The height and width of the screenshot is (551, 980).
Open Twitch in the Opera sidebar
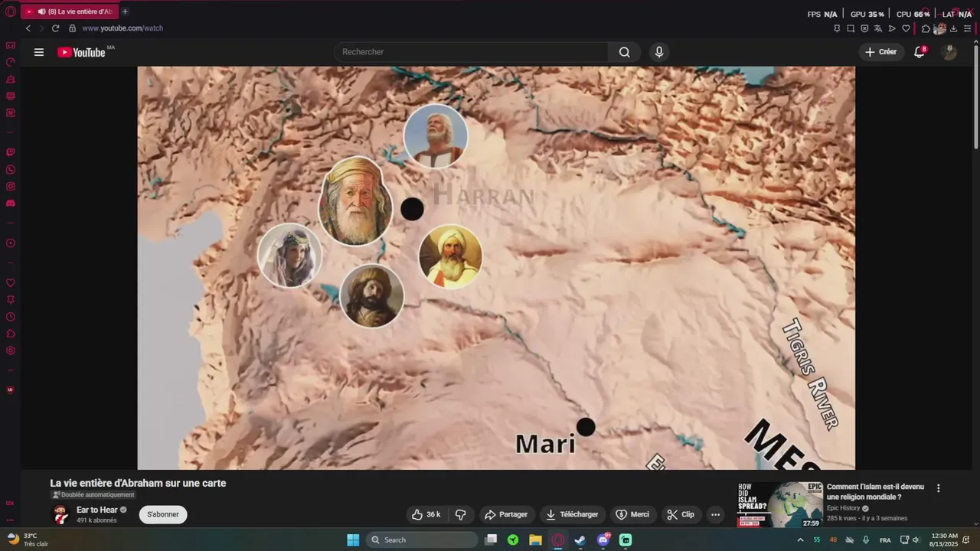click(x=11, y=152)
